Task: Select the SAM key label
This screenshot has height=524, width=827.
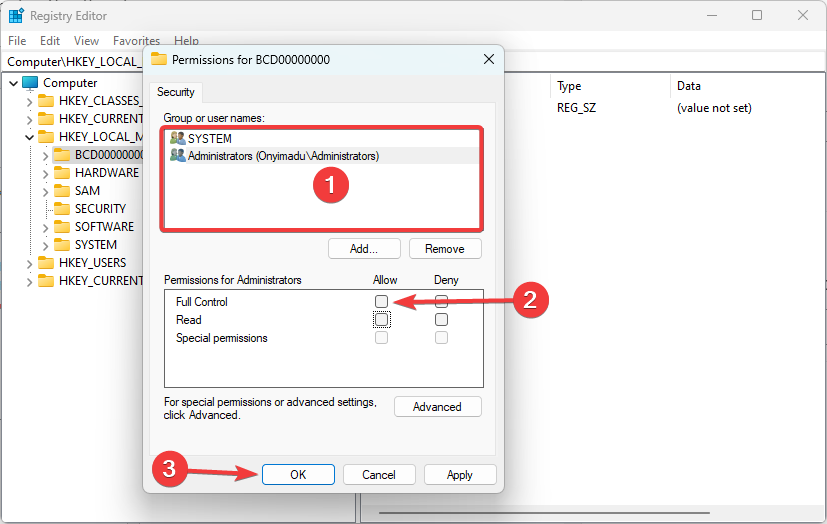Action: [x=87, y=191]
